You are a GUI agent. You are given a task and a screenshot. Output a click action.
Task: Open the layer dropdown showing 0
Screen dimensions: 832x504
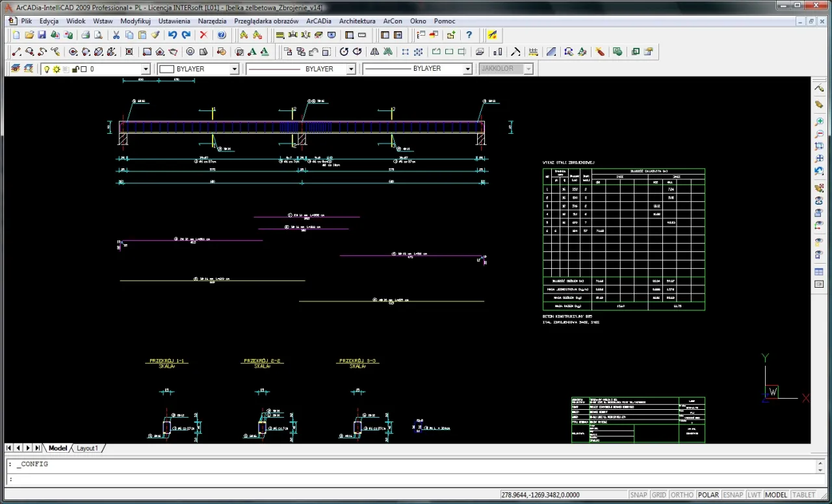coord(146,69)
